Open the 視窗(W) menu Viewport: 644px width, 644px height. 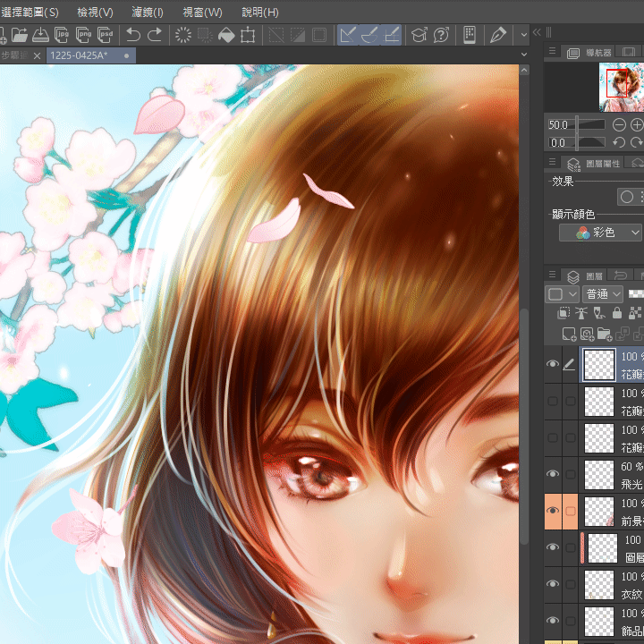pyautogui.click(x=202, y=13)
